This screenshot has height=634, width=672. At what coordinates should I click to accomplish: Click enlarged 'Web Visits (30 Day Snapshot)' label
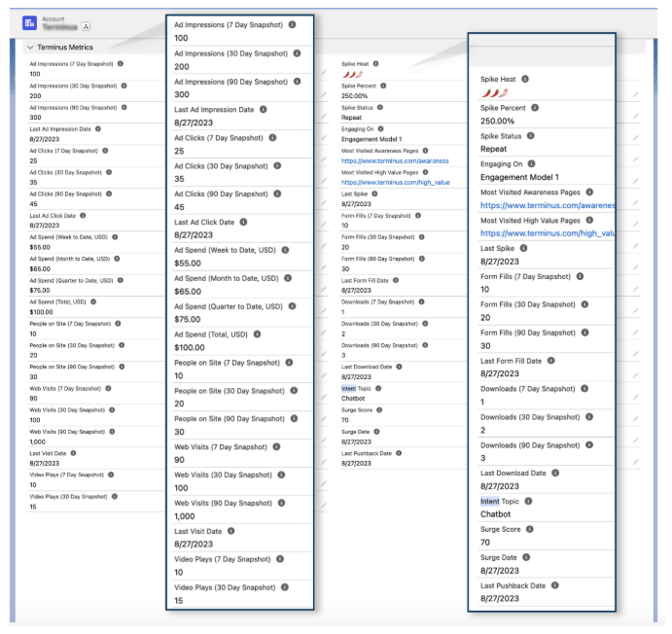coord(223,475)
